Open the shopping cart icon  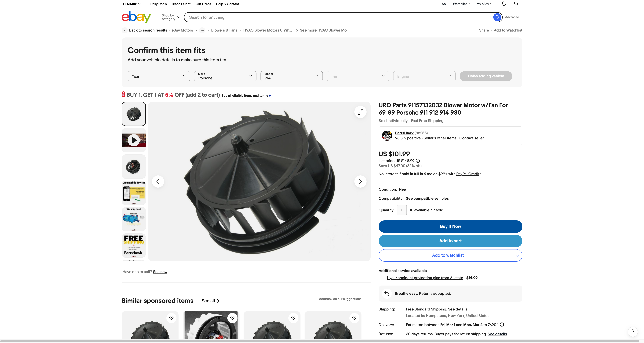[515, 4]
